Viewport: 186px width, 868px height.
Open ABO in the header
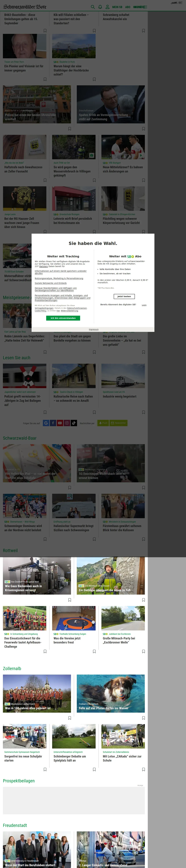(128, 7)
